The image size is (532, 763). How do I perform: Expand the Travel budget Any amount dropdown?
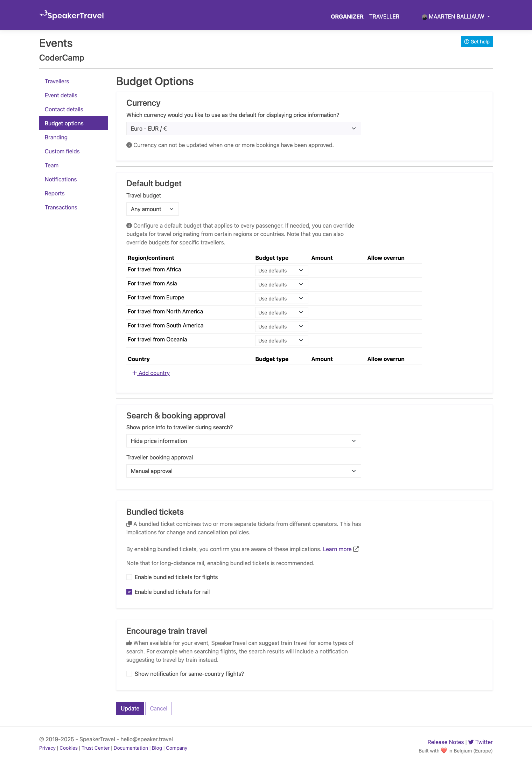(x=152, y=209)
